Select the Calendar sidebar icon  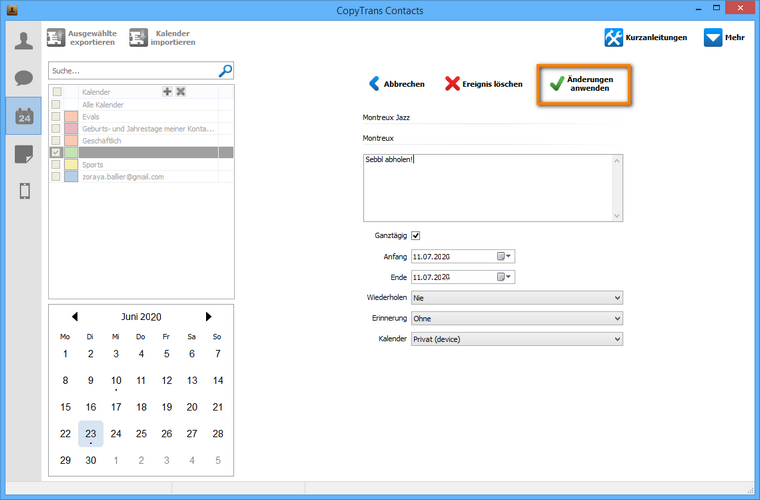[24, 116]
